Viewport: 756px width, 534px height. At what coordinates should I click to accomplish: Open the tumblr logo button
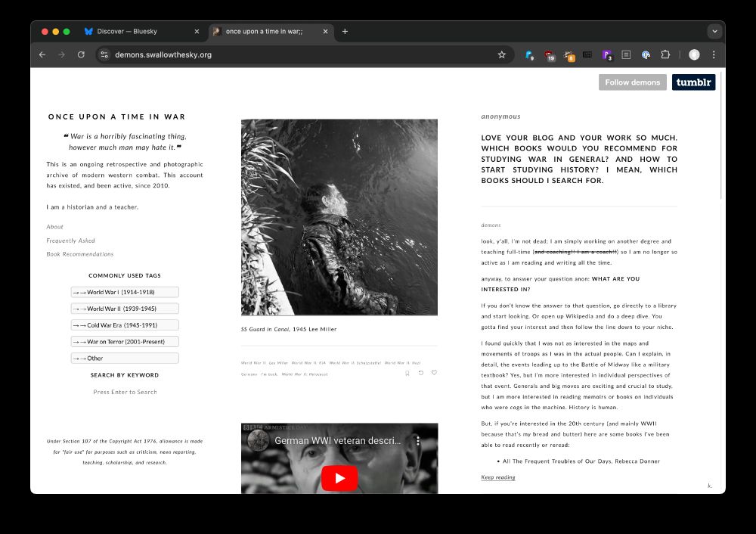(x=693, y=82)
